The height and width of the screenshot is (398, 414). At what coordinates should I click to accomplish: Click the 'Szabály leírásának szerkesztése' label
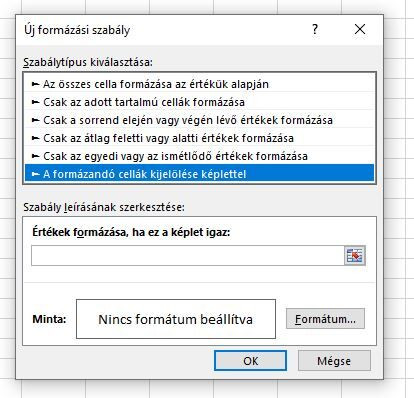(104, 207)
